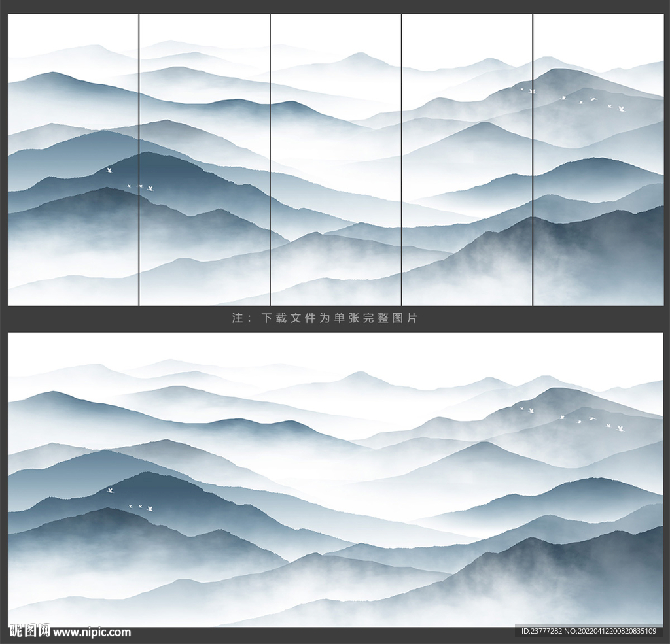Click the ID and NO reference number text

tap(589, 631)
